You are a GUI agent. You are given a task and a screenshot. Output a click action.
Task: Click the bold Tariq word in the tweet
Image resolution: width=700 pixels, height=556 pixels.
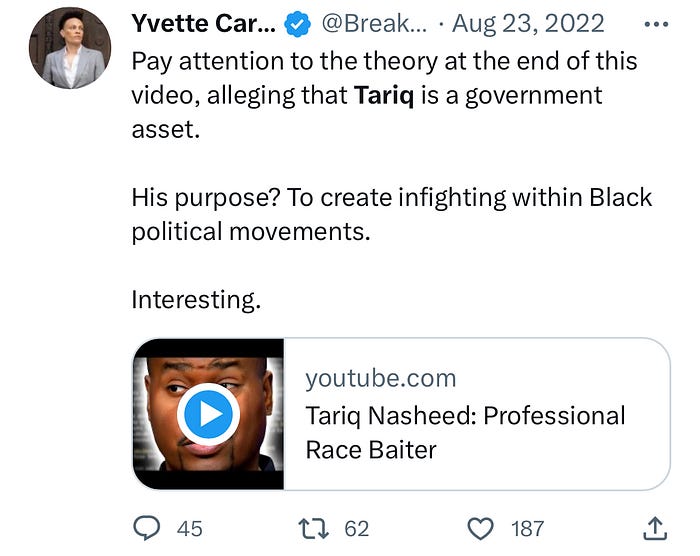384,96
